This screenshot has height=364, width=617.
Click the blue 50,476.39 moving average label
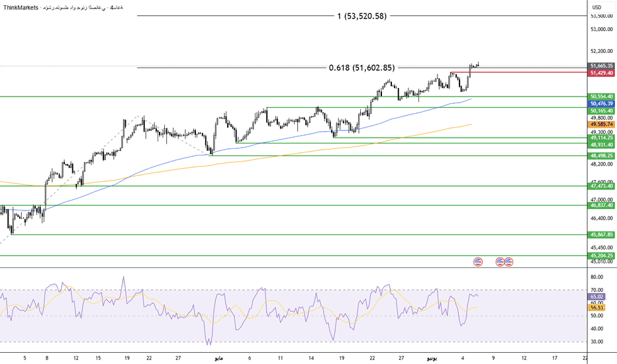pos(602,104)
